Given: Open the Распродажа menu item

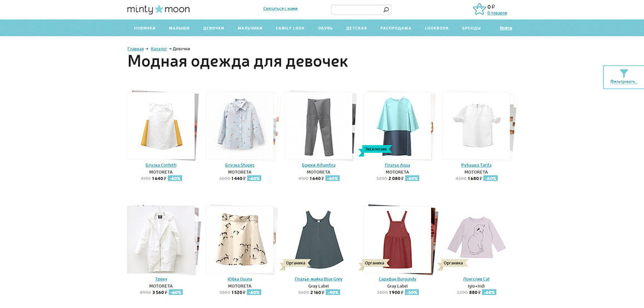Looking at the screenshot, I should pos(396,28).
